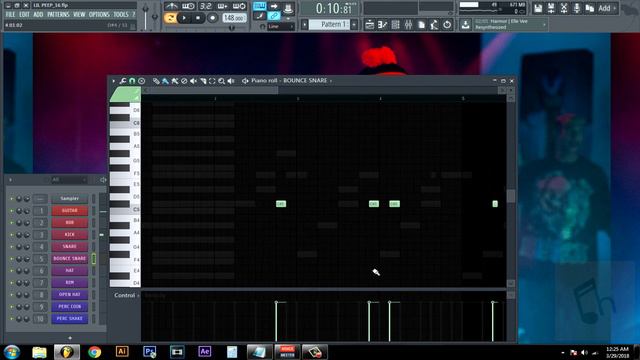Image resolution: width=640 pixels, height=360 pixels.
Task: Click the PERC COIN channel button
Action: tap(69, 307)
